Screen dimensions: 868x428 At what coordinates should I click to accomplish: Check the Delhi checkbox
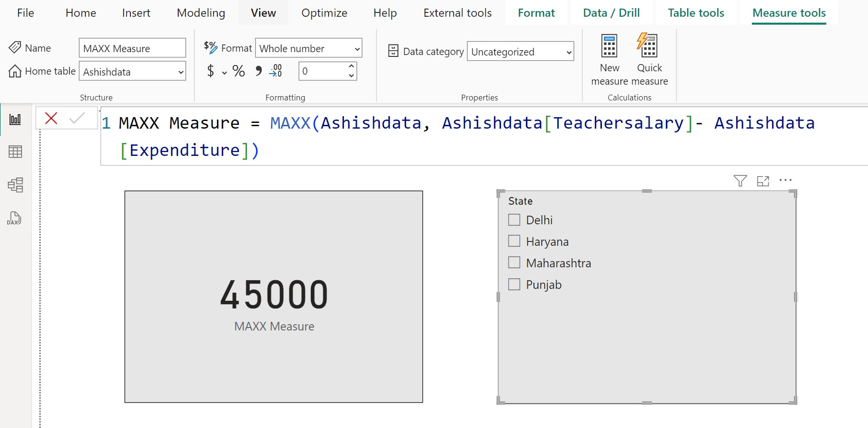point(514,220)
